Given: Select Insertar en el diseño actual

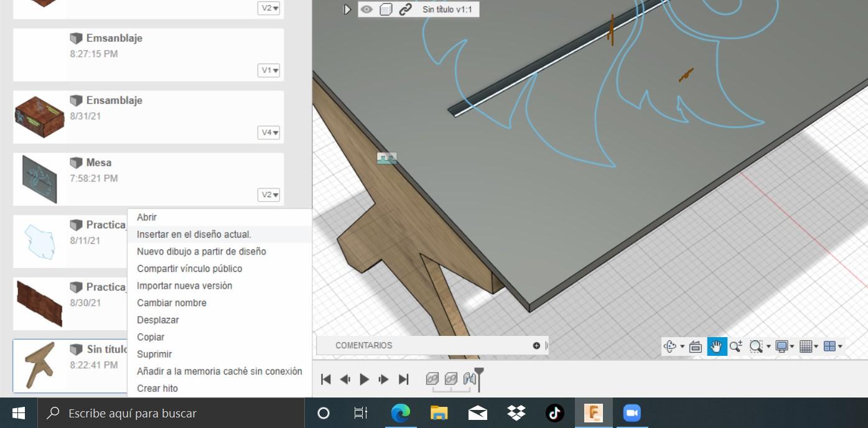Looking at the screenshot, I should (x=194, y=235).
